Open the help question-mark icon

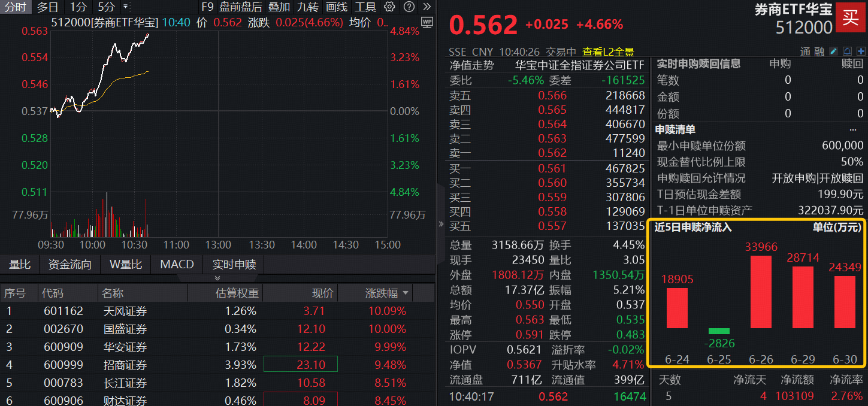(409, 7)
